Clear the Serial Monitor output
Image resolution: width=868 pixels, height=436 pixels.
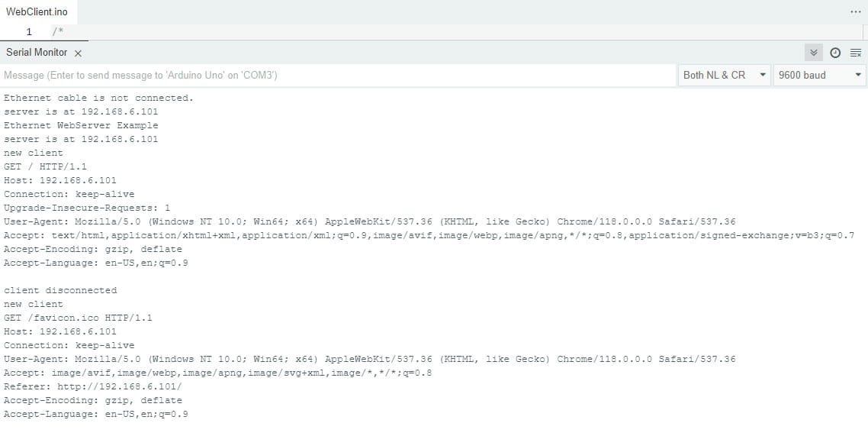point(855,53)
